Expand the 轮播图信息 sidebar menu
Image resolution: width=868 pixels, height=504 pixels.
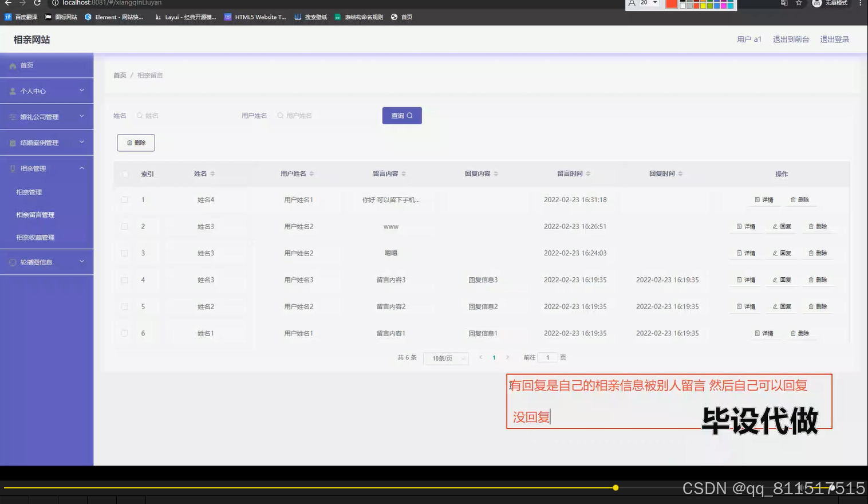pyautogui.click(x=46, y=262)
